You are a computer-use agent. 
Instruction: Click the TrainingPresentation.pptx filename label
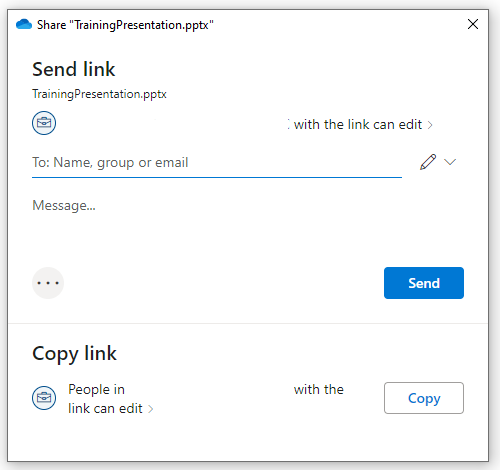click(x=99, y=94)
